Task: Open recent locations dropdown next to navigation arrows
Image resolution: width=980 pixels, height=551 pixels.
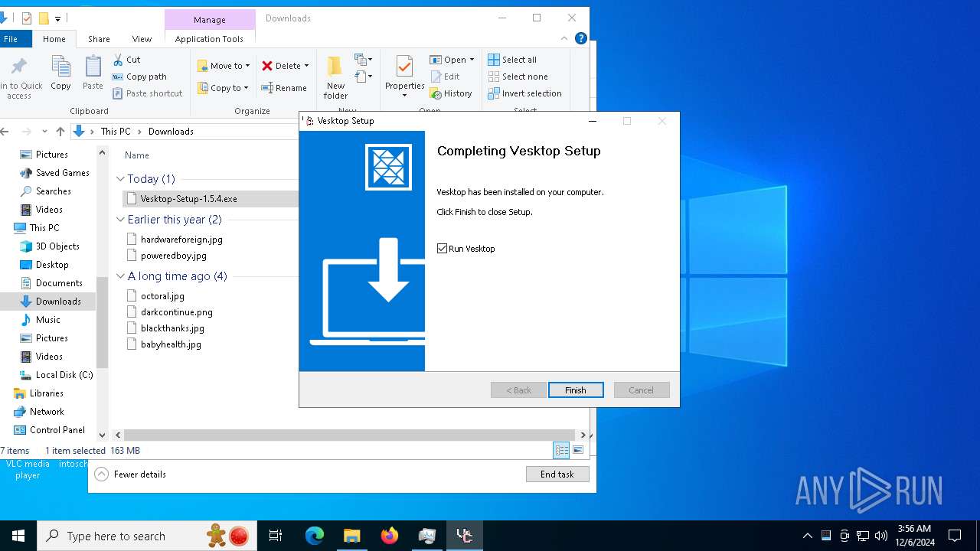Action: coord(44,132)
